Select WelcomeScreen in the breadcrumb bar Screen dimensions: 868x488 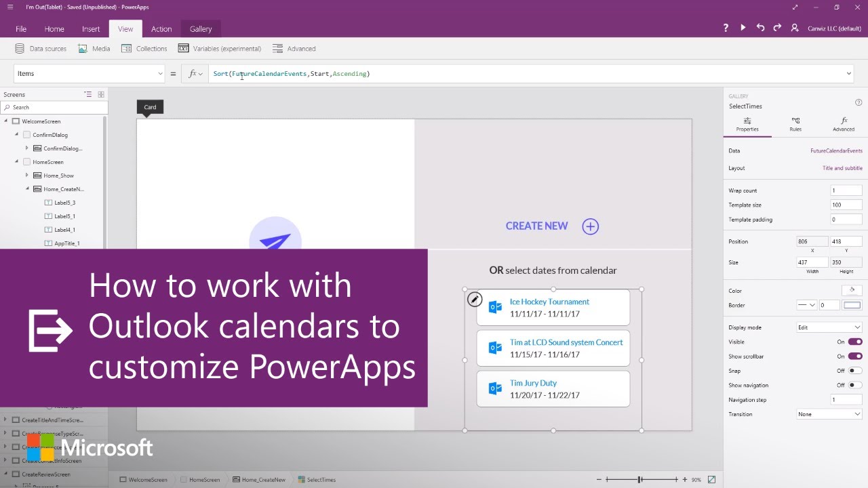[143, 480]
